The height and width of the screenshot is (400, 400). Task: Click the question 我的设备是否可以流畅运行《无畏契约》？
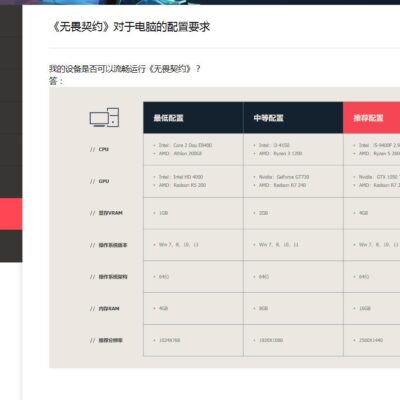pyautogui.click(x=125, y=69)
